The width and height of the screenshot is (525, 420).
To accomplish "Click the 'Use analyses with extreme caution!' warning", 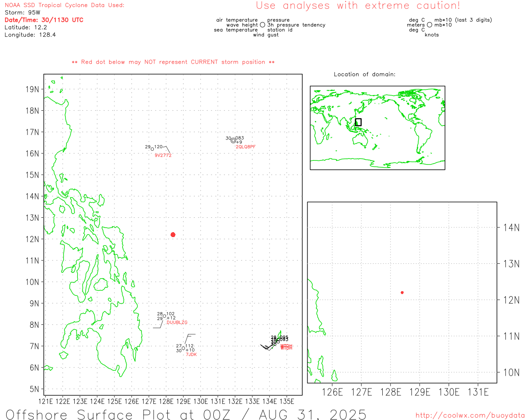I will click(358, 6).
